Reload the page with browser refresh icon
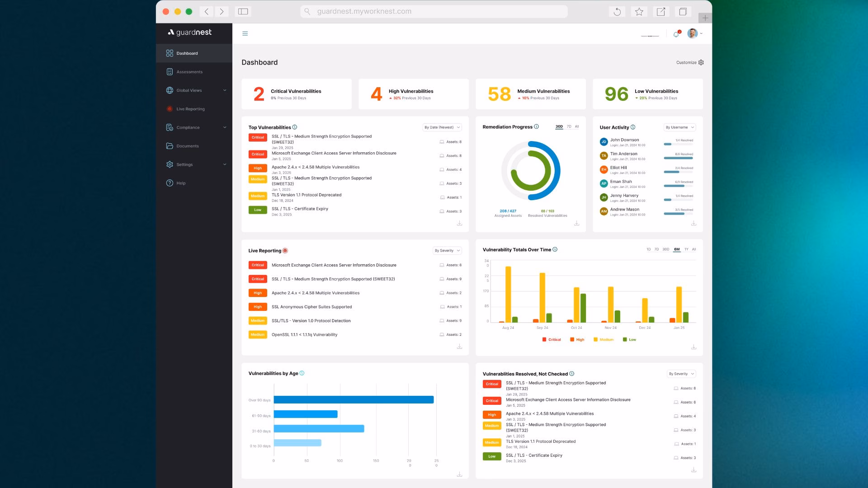 point(617,12)
